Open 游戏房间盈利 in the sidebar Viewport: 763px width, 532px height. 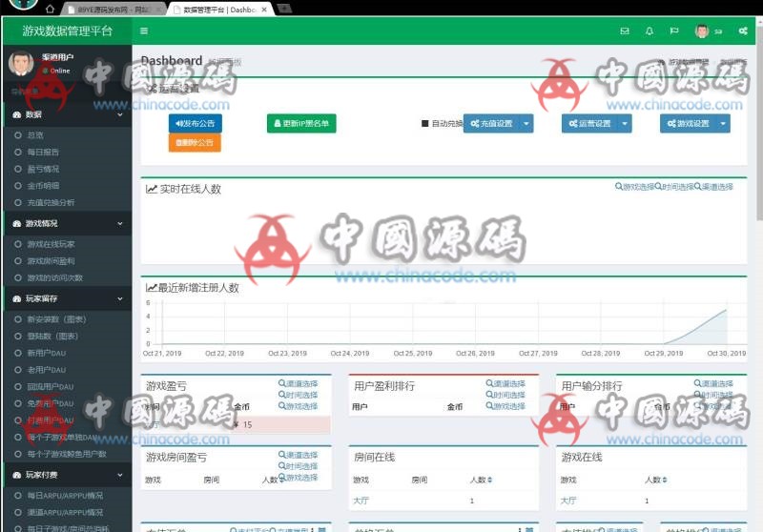coord(51,261)
